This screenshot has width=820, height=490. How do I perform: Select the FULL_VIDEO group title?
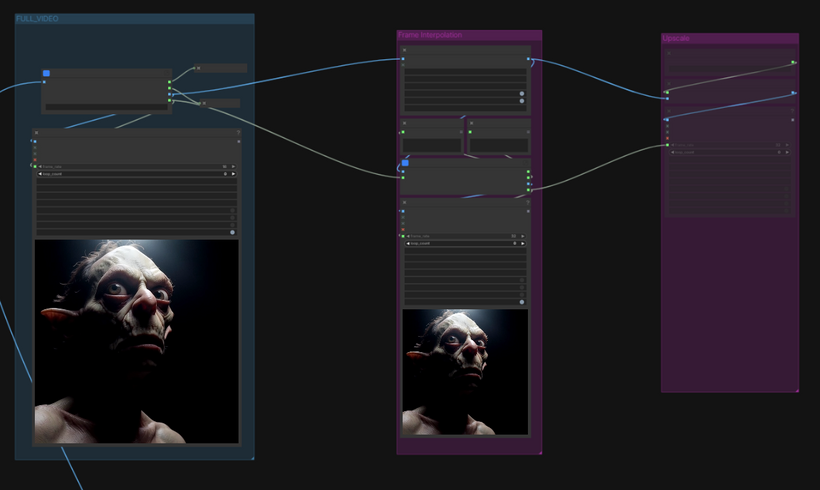pos(37,19)
